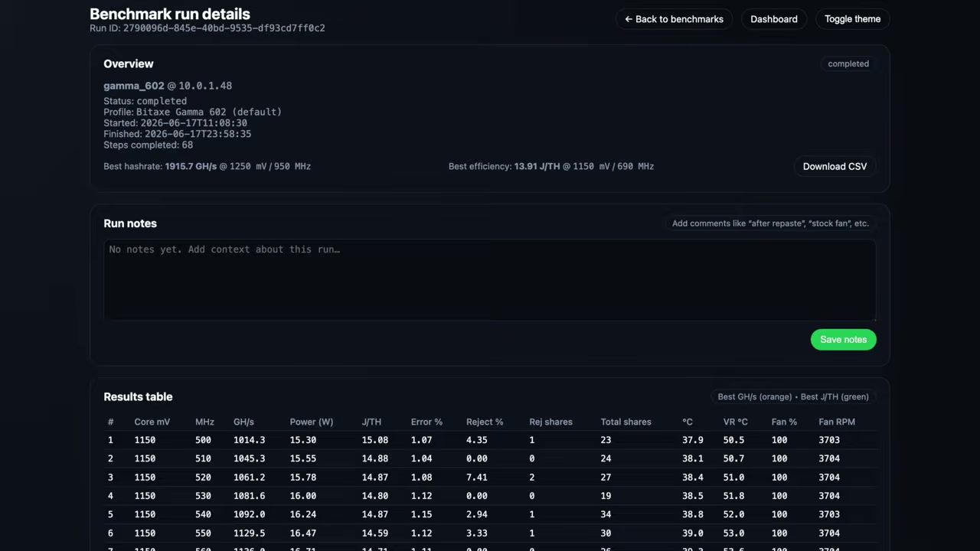Click Started timestamp line
The width and height of the screenshot is (980, 551).
(175, 122)
